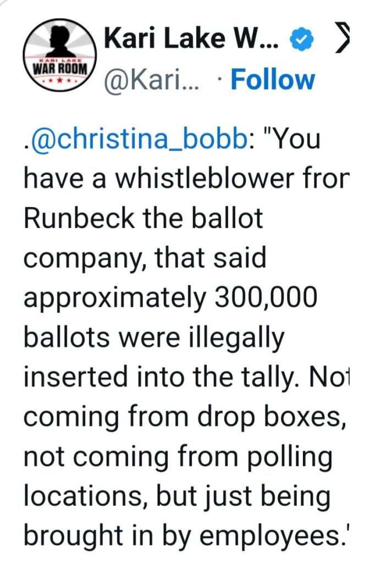The image size is (392, 563).
Task: Click the line "not coming from polling"
Action: point(178,456)
